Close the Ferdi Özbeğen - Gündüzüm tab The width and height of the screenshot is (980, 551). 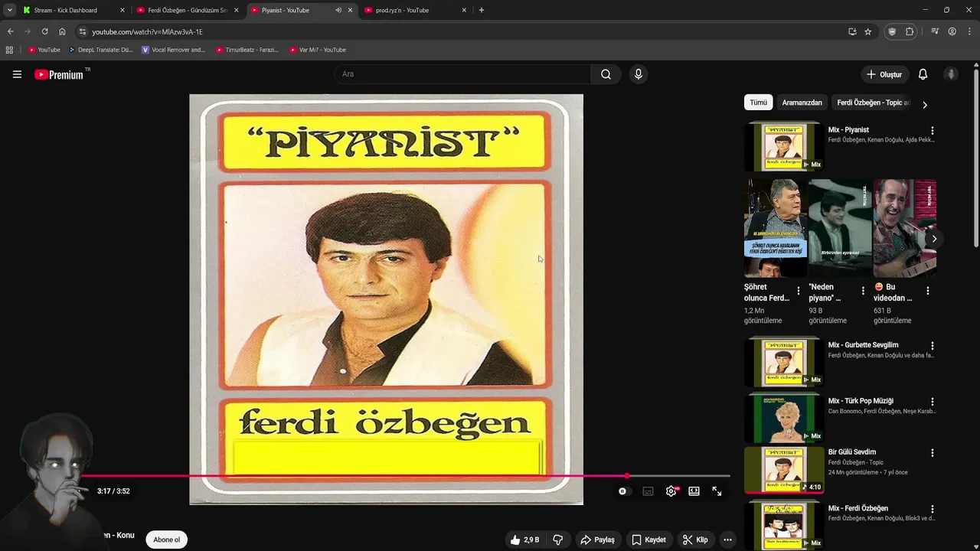click(x=236, y=10)
